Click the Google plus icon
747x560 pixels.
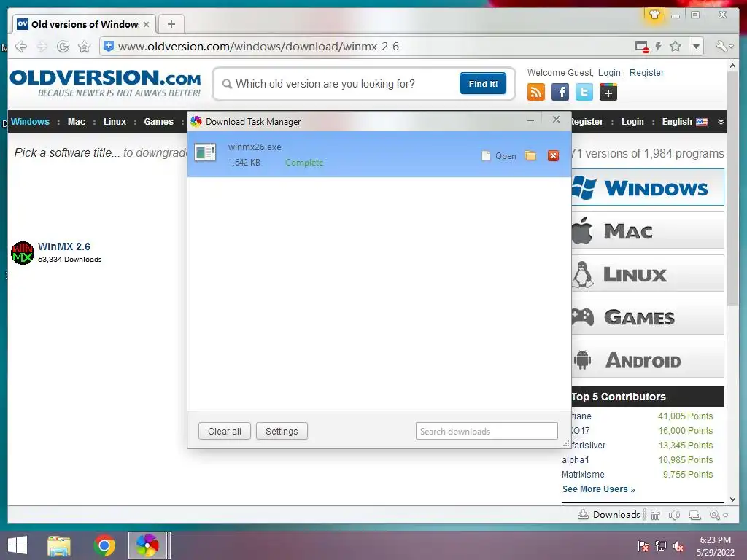(608, 92)
